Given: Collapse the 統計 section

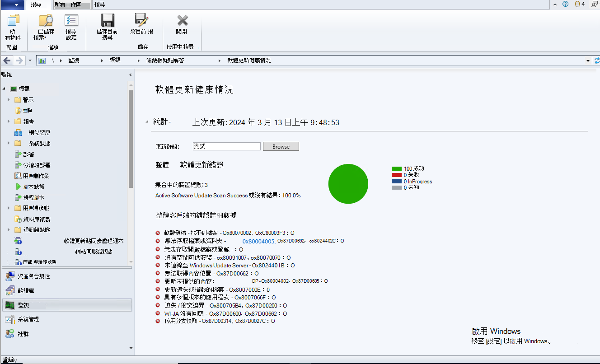Looking at the screenshot, I should click(146, 122).
